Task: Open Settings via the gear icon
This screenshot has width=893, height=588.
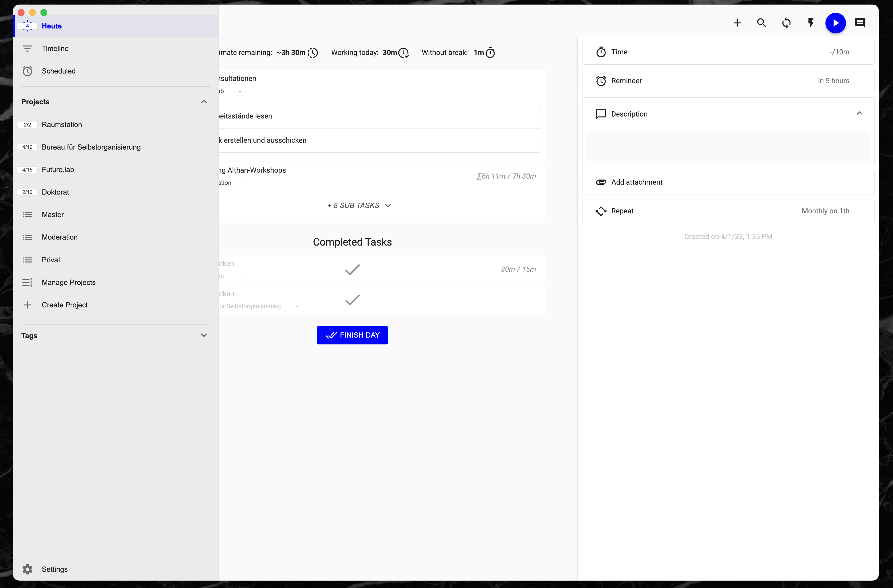Action: pyautogui.click(x=27, y=569)
